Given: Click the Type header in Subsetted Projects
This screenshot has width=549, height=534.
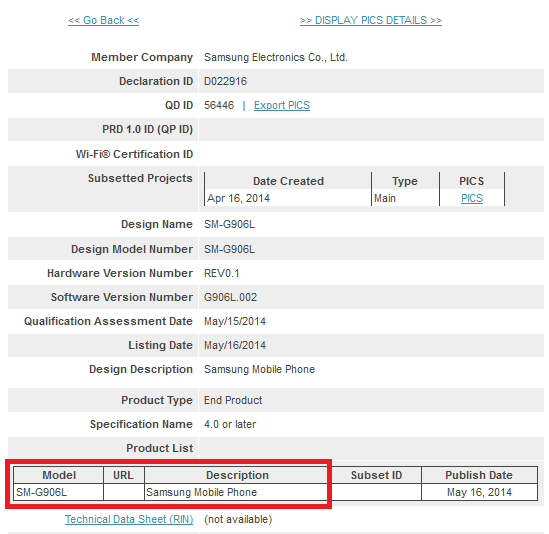Looking at the screenshot, I should [x=405, y=181].
